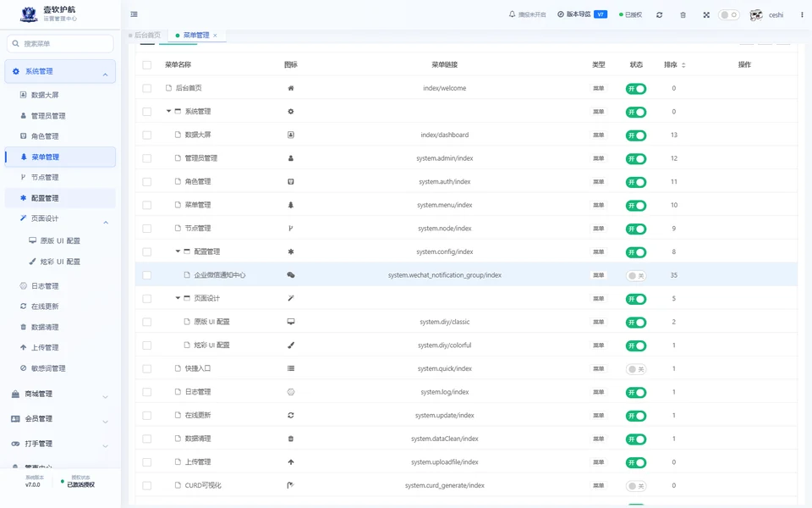Viewport: 812px width, 508px height.
Task: Tick the select-all checkbox in table header
Action: click(x=147, y=65)
